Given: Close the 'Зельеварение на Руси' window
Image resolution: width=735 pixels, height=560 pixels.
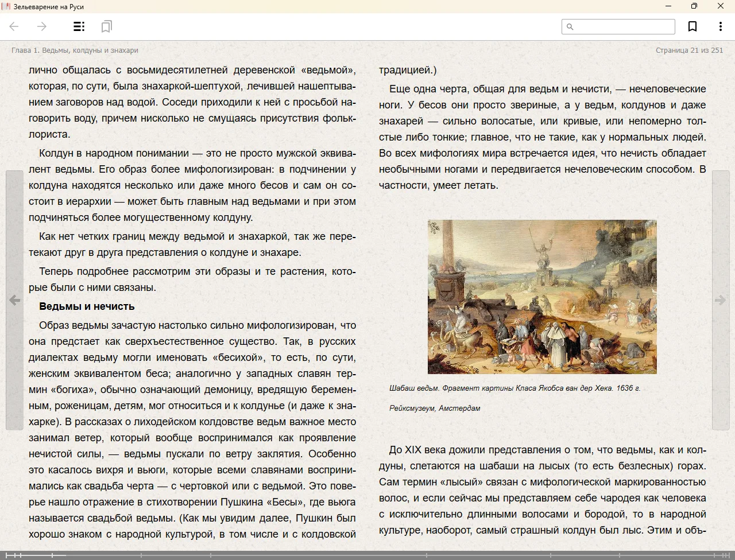Looking at the screenshot, I should [721, 6].
